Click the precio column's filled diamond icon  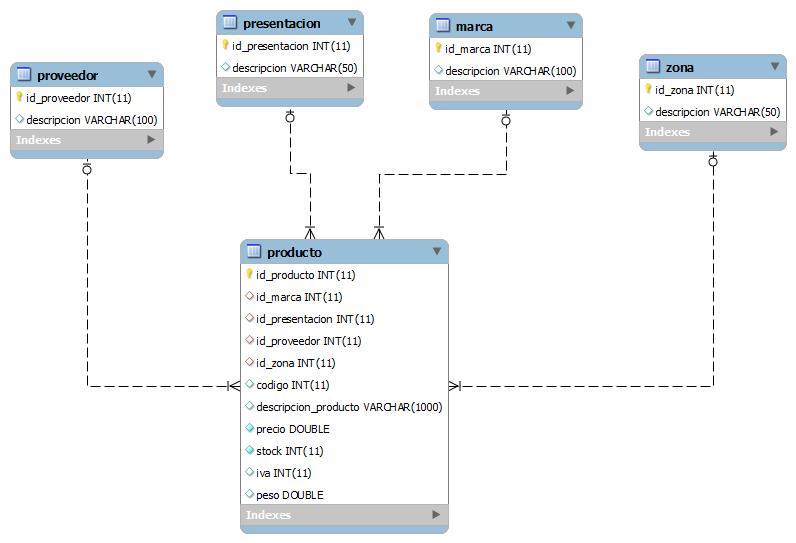click(249, 428)
